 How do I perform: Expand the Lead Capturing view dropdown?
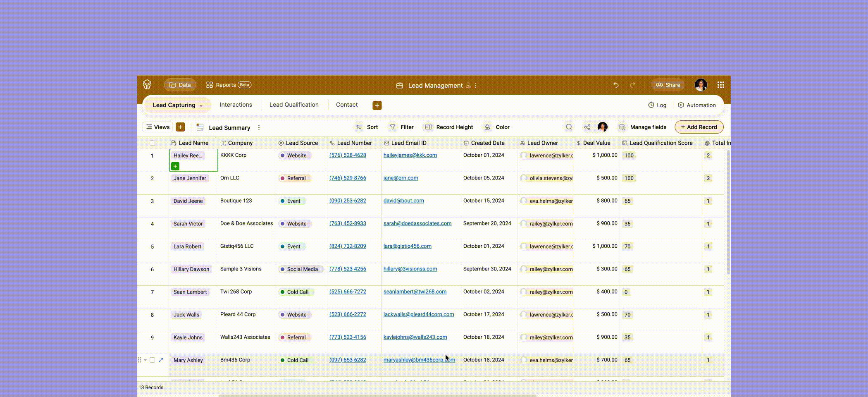[202, 105]
